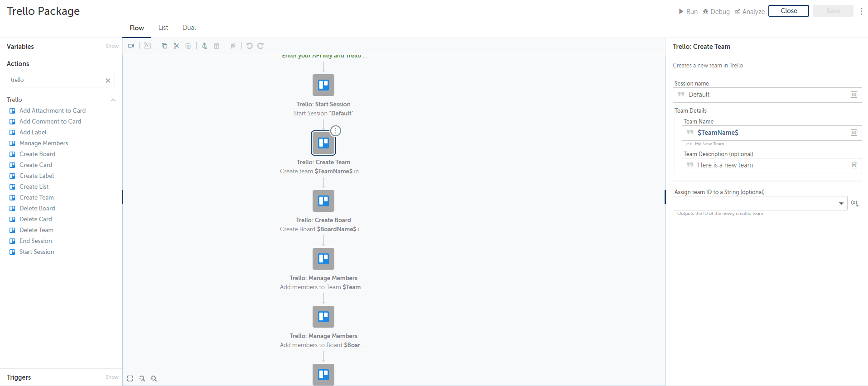Click the capture window toolbar icon
This screenshot has height=386, width=868.
click(148, 46)
